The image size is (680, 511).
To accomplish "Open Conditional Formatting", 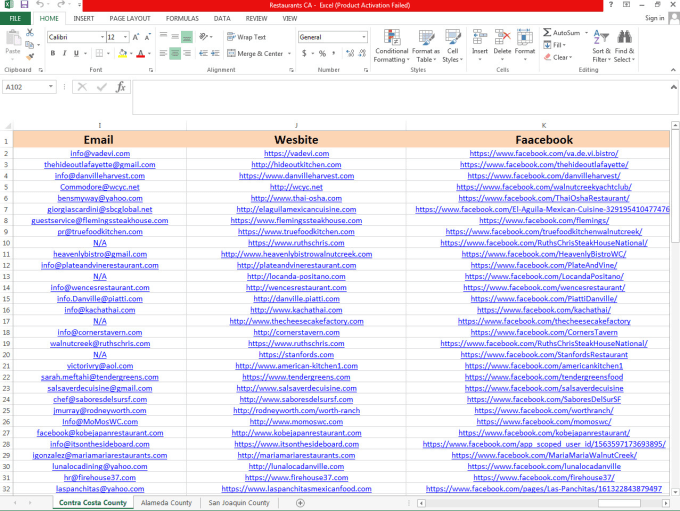I will tap(392, 46).
